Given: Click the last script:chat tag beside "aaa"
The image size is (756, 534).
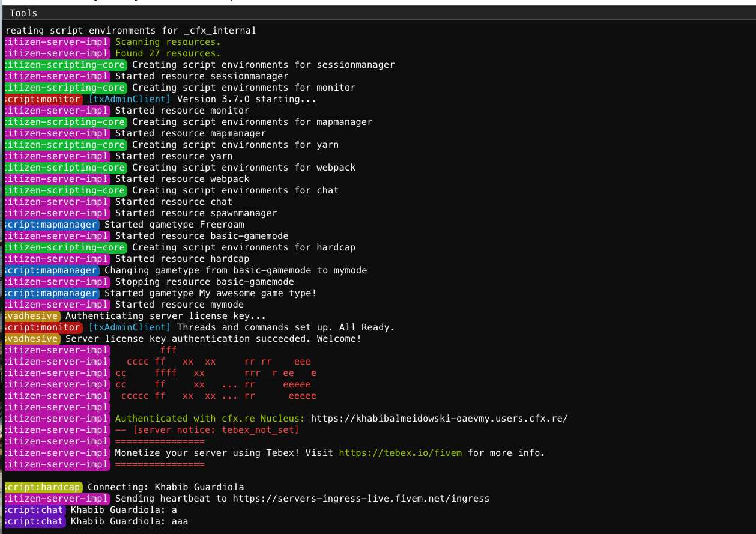Looking at the screenshot, I should [x=34, y=521].
